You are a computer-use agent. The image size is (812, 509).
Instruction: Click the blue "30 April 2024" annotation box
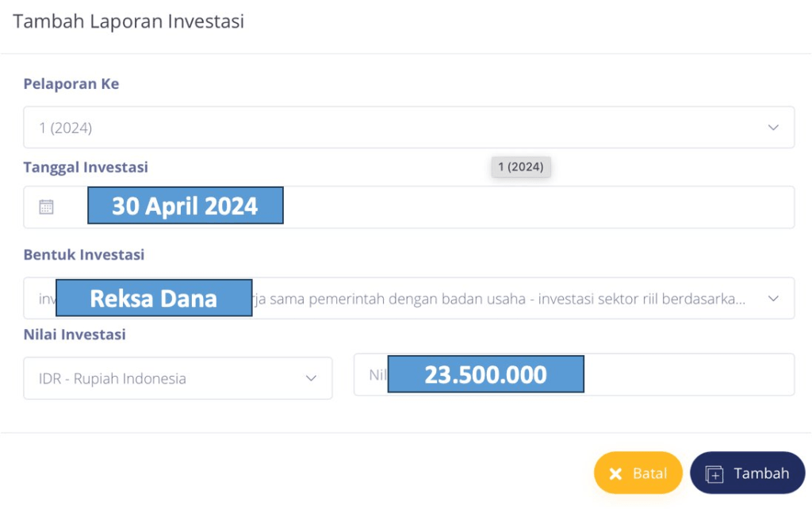(185, 206)
